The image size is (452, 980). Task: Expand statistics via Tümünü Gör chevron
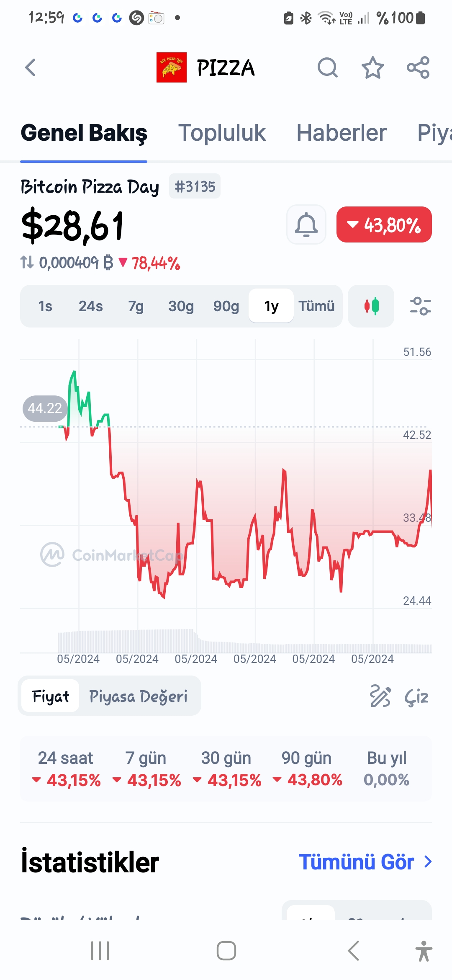[428, 862]
